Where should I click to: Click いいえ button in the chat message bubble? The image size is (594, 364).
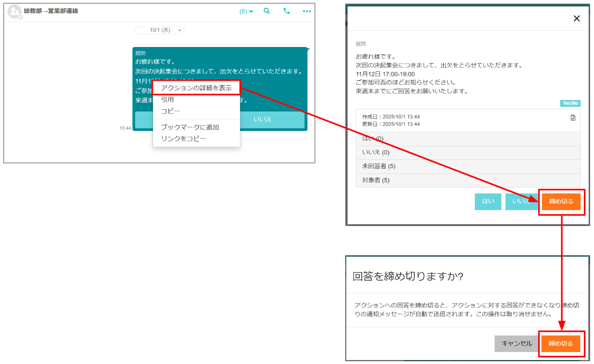(263, 119)
